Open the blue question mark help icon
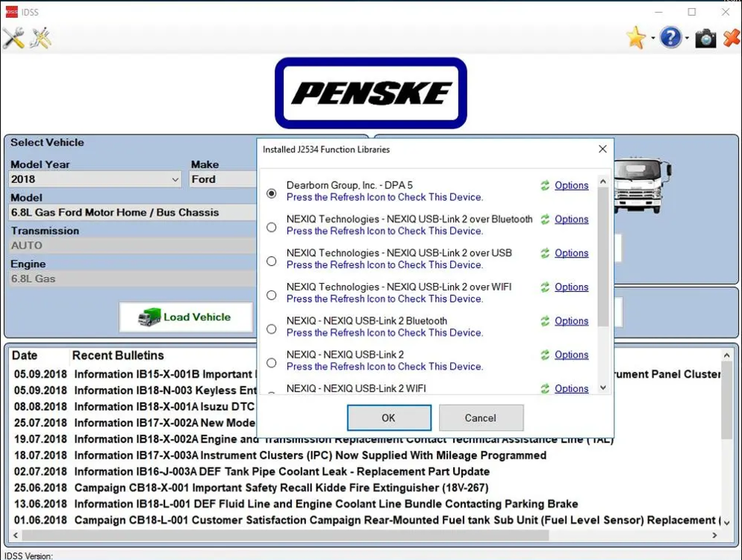This screenshot has height=560, width=742. click(670, 38)
